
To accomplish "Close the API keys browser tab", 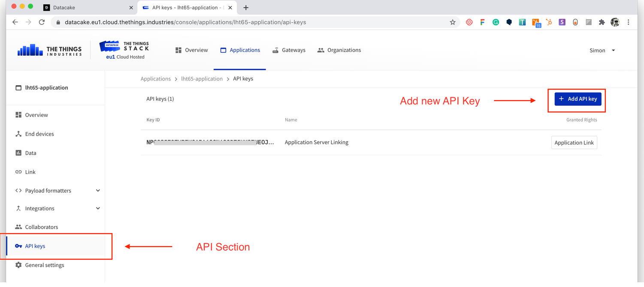I will [231, 8].
